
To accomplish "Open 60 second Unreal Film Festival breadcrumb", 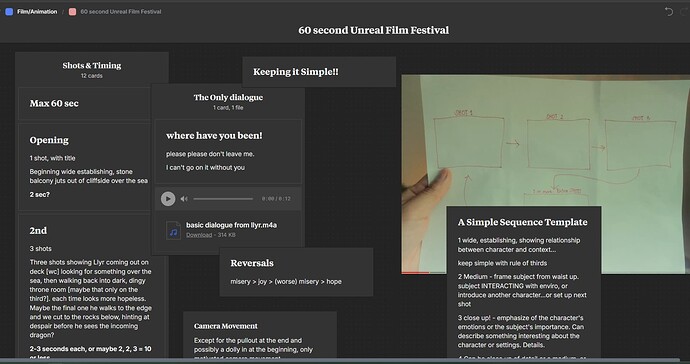I will 121,12.
